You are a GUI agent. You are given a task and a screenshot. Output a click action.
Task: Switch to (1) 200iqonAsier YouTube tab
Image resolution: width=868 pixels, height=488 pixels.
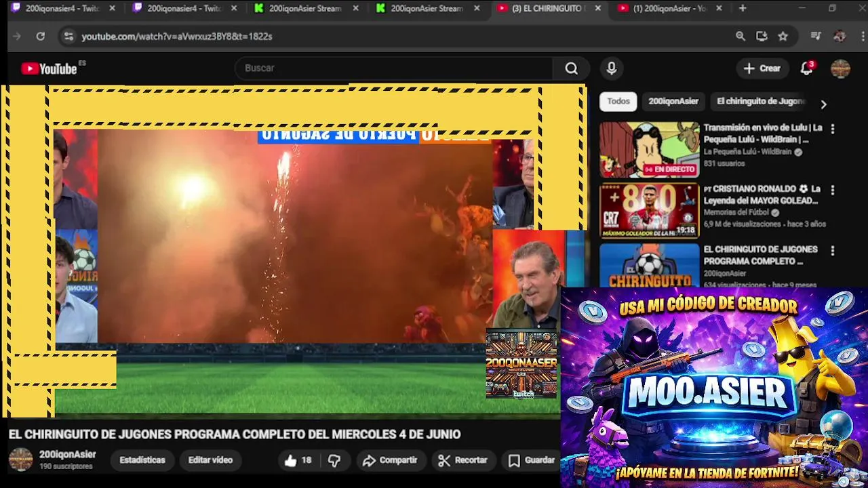(x=670, y=8)
